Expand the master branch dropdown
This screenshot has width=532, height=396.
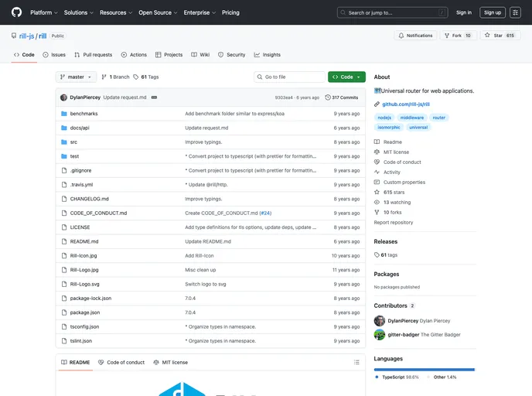tap(76, 77)
